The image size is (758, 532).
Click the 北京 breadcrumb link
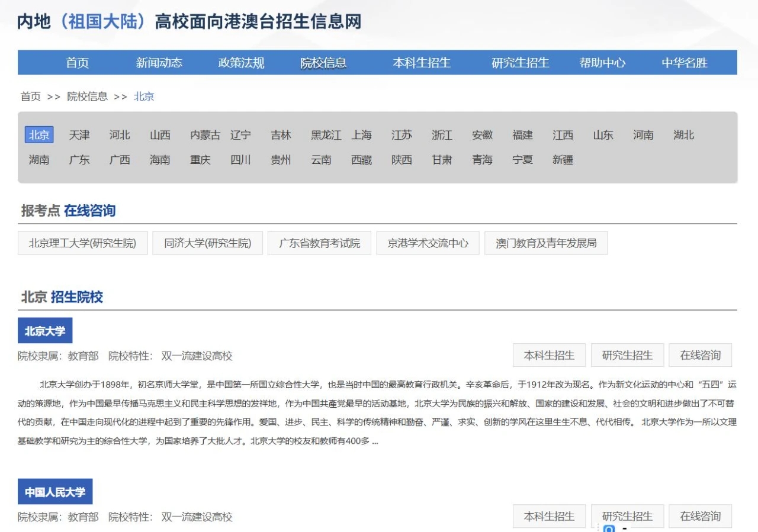tap(144, 96)
